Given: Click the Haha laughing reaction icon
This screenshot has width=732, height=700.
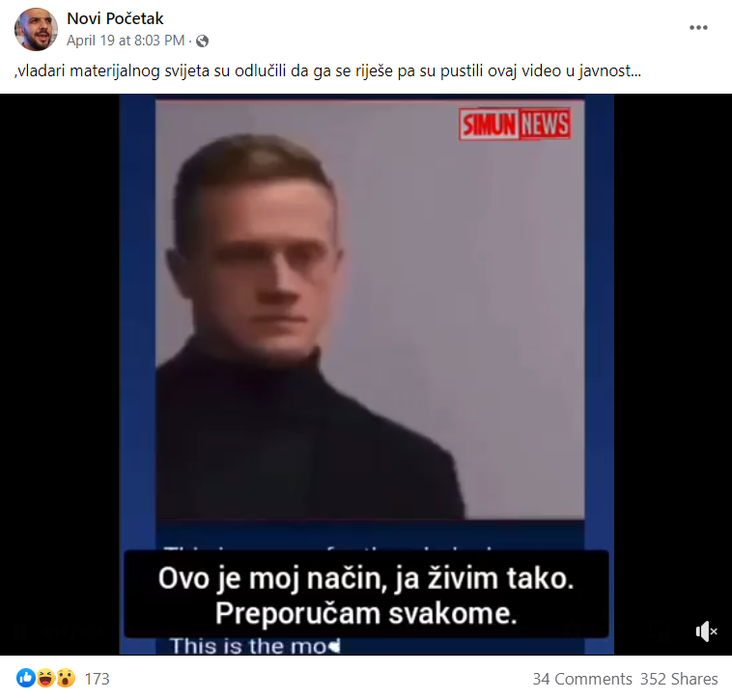Looking at the screenshot, I should [45, 678].
